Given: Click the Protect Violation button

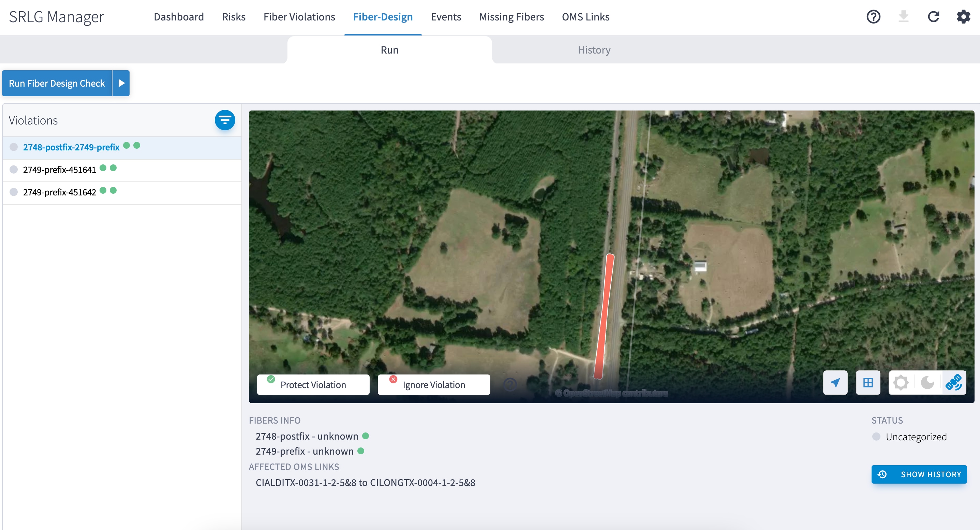Looking at the screenshot, I should tap(313, 385).
